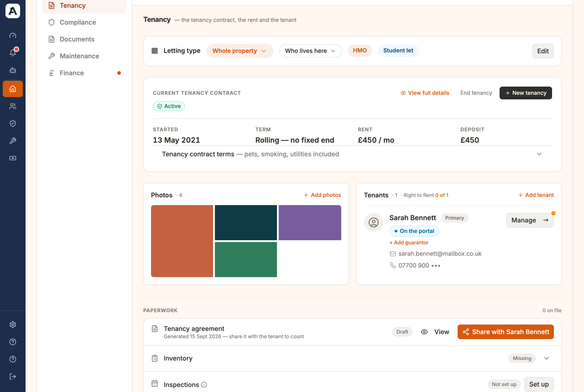Open the people icon in sidebar
Screen dimensions: 584x392
tap(13, 106)
